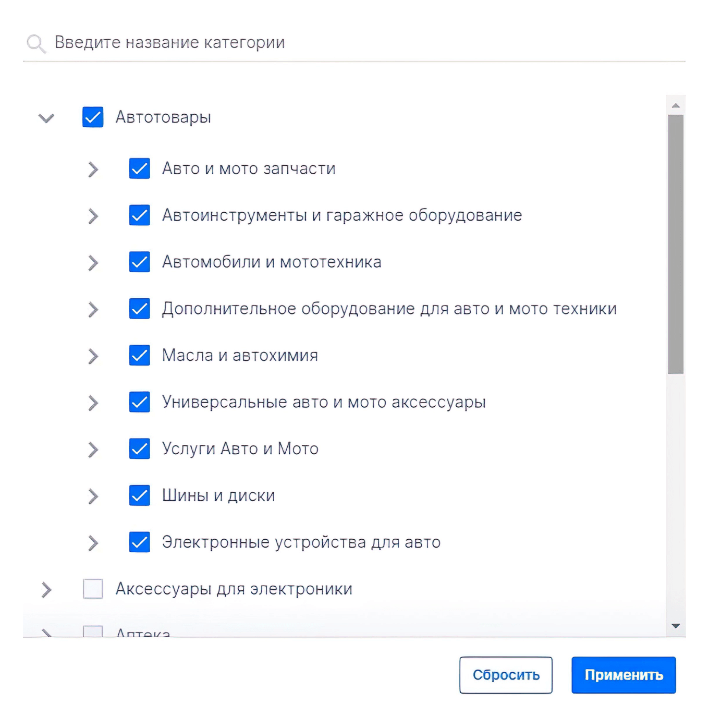Viewport: 709px width, 728px height.
Task: Click the scrollbar down arrow
Action: [x=676, y=626]
